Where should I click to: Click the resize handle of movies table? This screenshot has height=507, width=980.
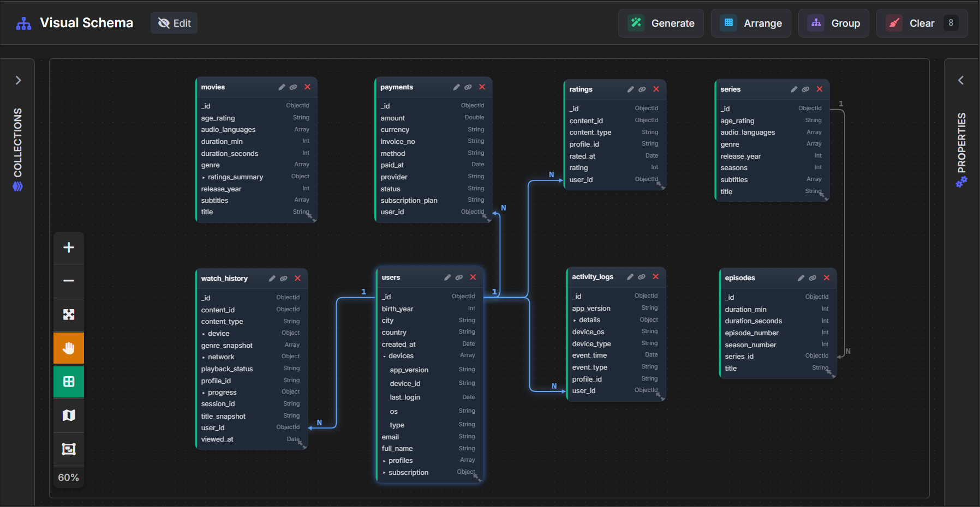coord(313,219)
